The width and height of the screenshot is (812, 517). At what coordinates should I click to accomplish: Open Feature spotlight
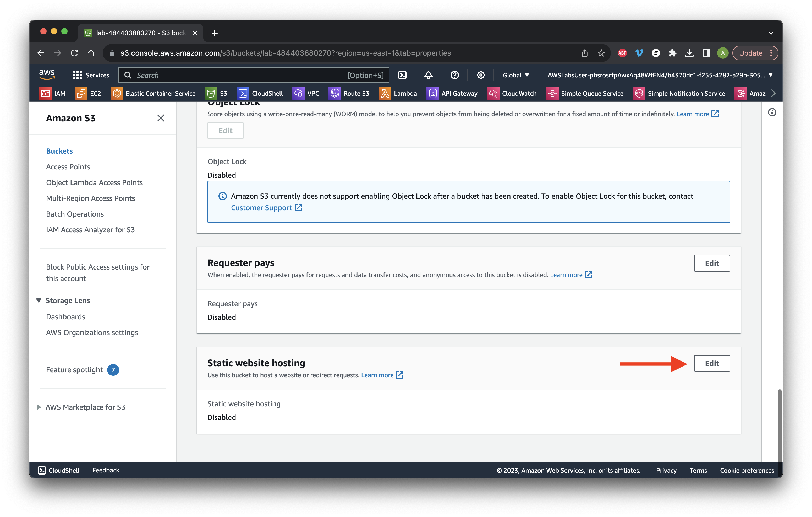pyautogui.click(x=75, y=370)
